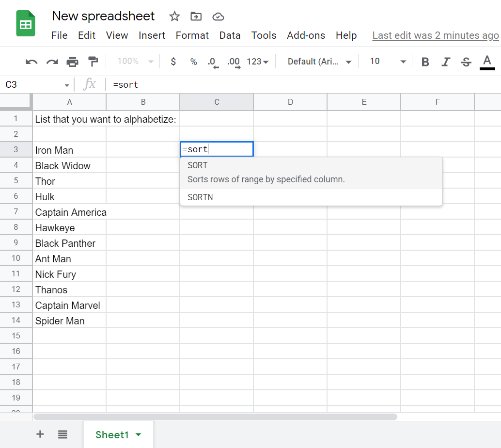The width and height of the screenshot is (501, 448).
Task: Select the cell containing Thanos
Action: (69, 289)
